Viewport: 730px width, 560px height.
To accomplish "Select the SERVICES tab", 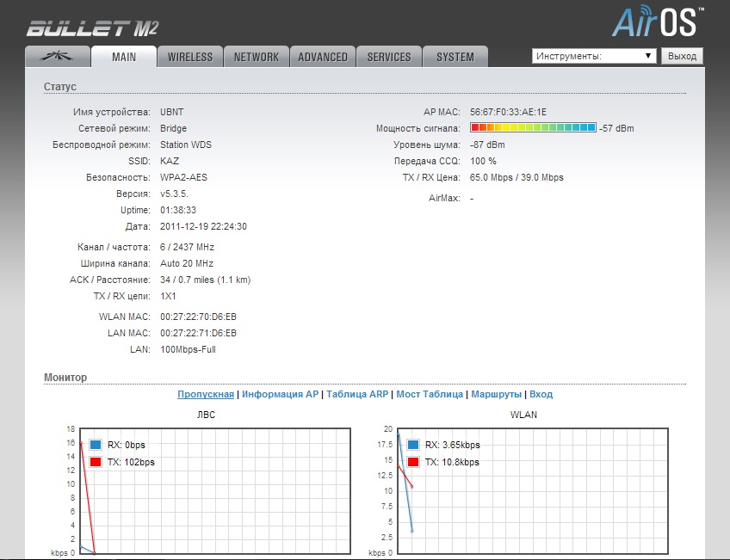I will coord(389,57).
